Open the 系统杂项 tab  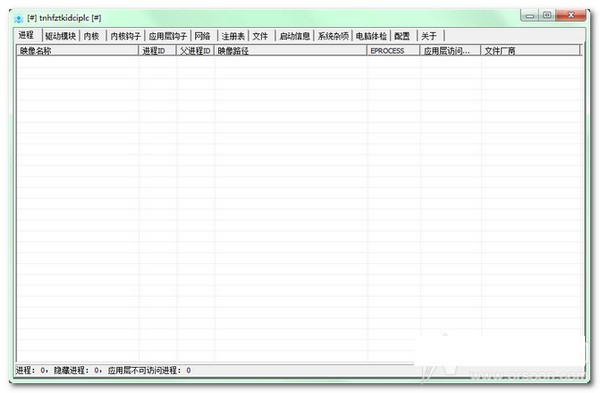pyautogui.click(x=333, y=36)
